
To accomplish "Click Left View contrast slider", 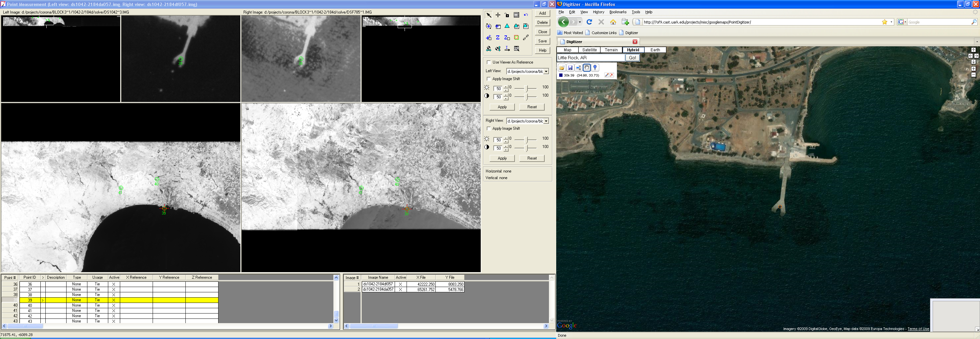I will 526,97.
